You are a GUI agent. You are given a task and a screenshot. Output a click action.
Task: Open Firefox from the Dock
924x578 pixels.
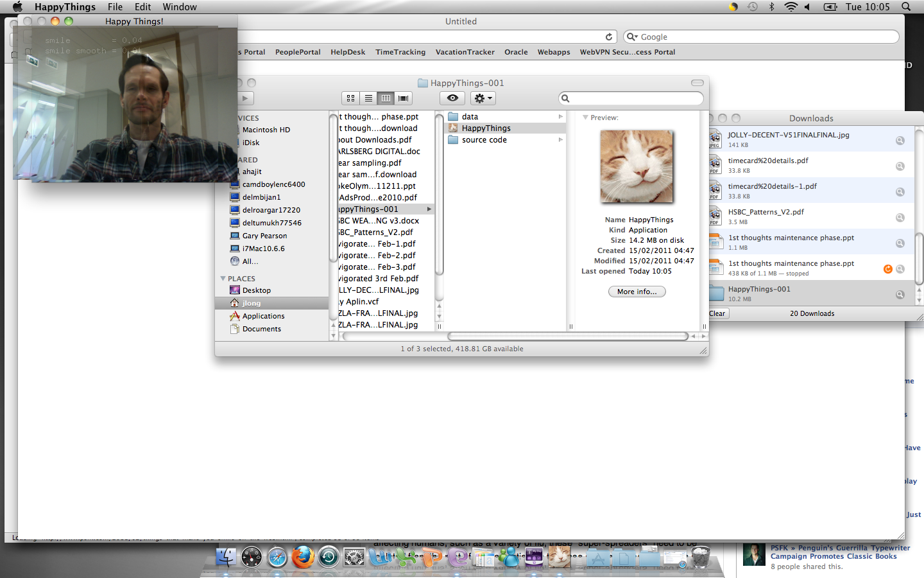tap(302, 557)
